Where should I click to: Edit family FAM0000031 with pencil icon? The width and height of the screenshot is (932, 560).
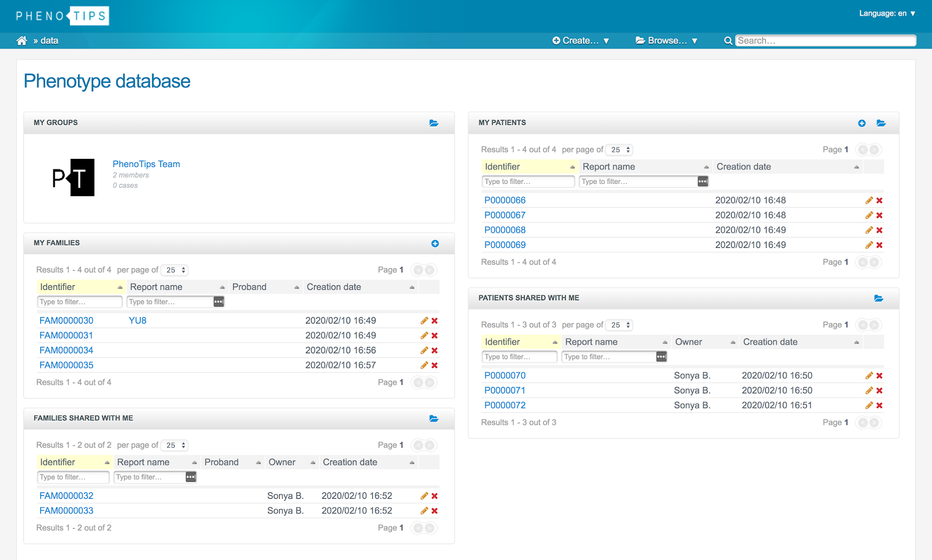424,336
